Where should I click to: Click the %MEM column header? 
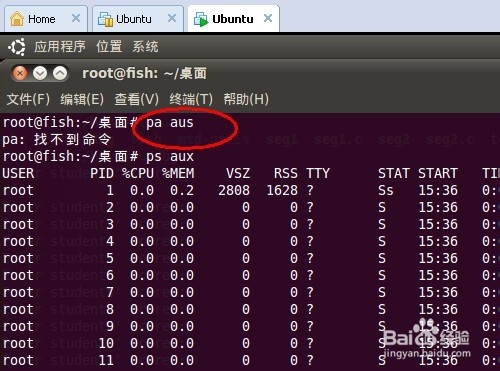coord(178,173)
